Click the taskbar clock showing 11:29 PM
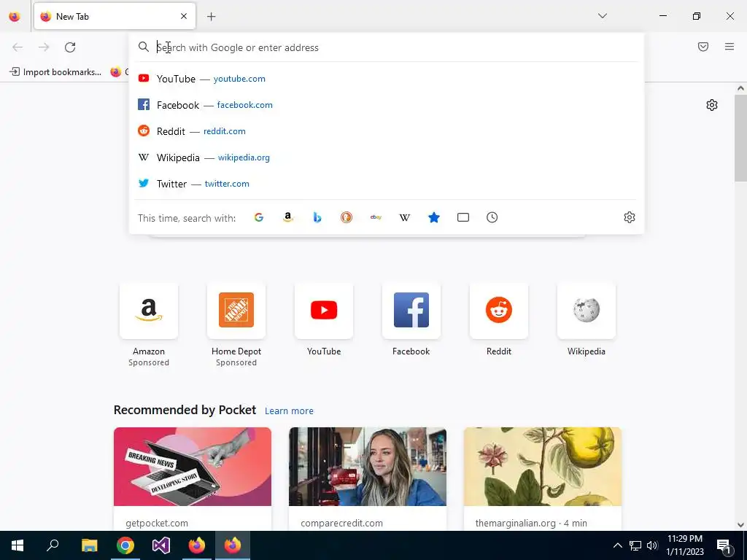 685,545
